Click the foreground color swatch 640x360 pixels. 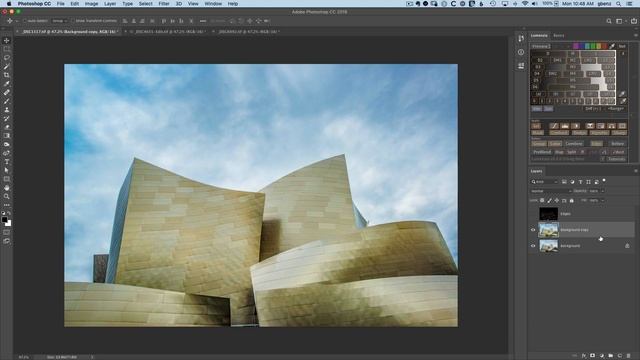4,220
